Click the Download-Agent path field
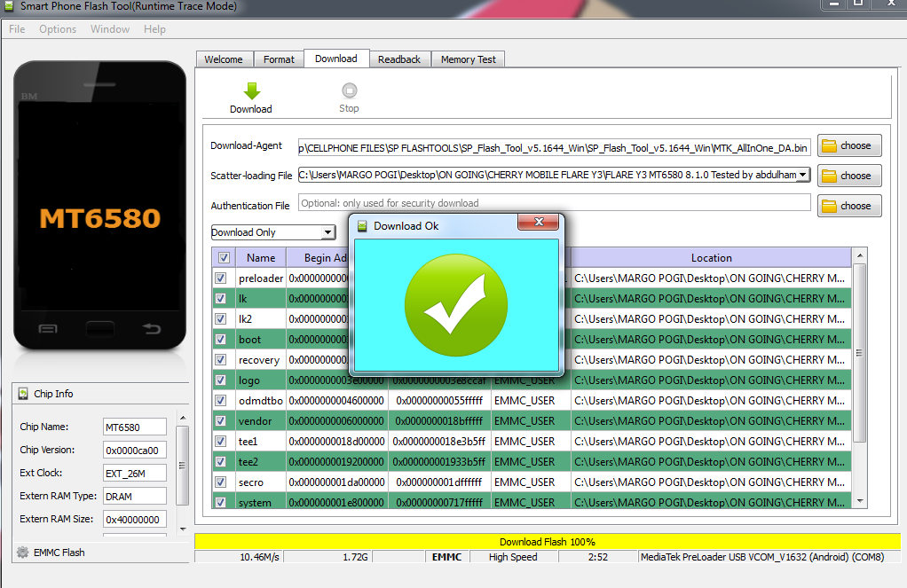The image size is (907, 588). (x=554, y=147)
